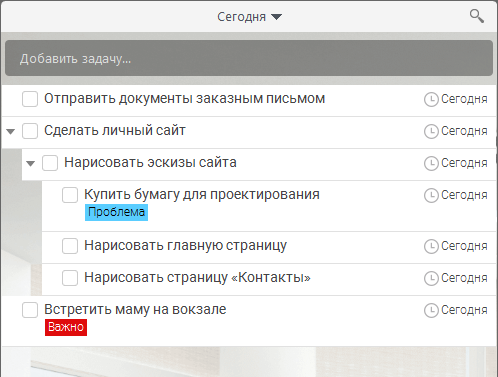Select the blue «Проблема» tag
This screenshot has width=498, height=377.
(116, 212)
